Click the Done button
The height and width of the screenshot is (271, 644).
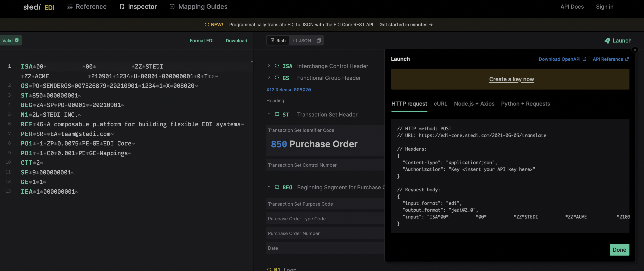(x=619, y=250)
